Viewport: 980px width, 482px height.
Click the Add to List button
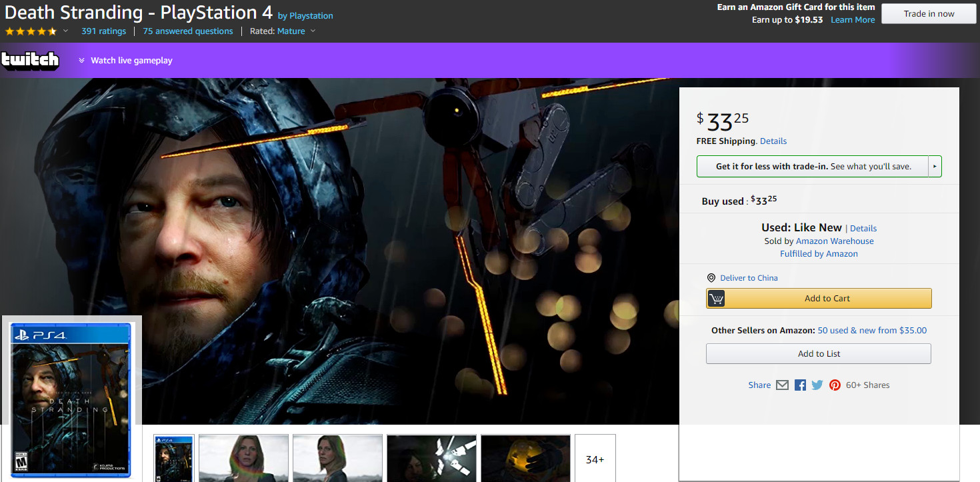click(819, 354)
